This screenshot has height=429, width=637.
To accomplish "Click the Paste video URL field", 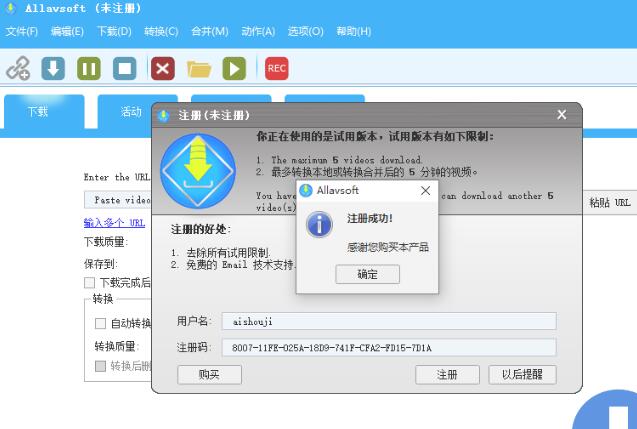I will coord(118,200).
